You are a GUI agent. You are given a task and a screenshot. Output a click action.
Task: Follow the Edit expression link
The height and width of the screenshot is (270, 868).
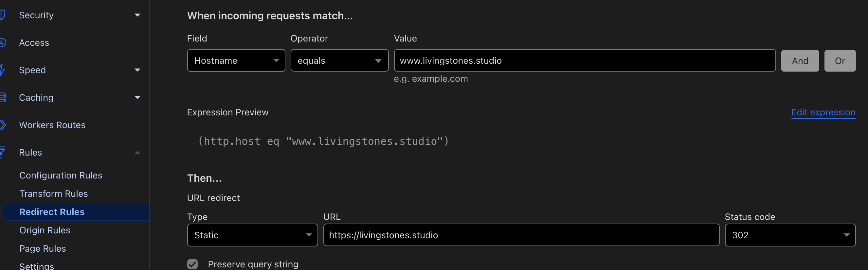[823, 112]
